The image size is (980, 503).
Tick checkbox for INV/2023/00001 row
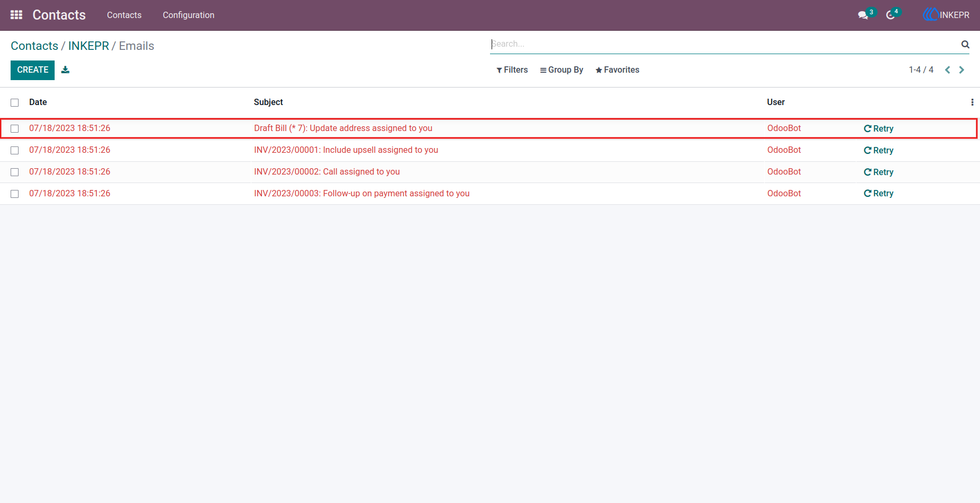[x=15, y=150]
